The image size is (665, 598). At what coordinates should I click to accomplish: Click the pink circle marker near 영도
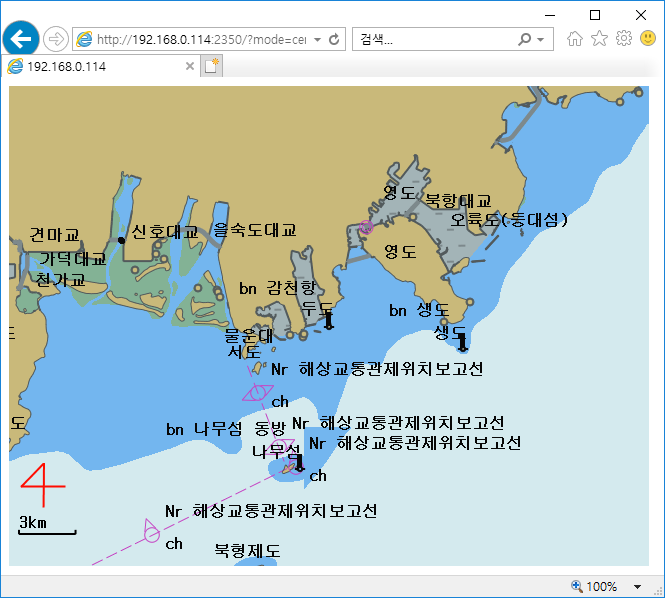click(366, 227)
